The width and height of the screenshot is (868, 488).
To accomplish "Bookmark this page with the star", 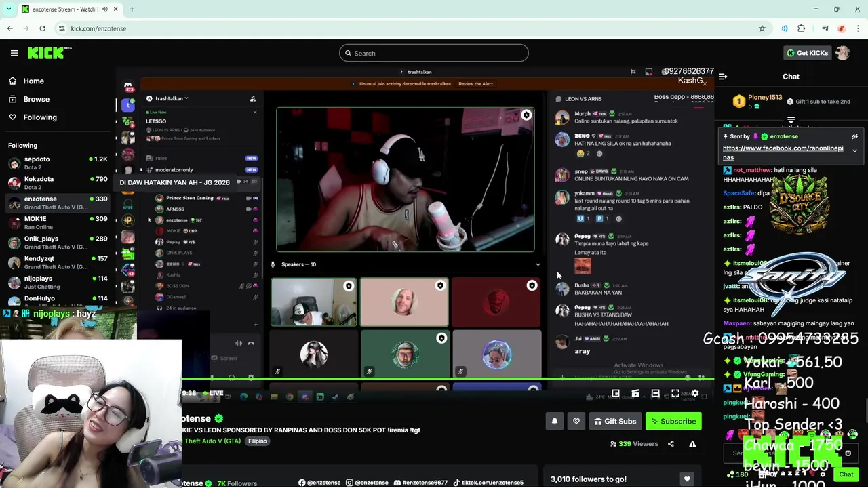I will (x=762, y=28).
